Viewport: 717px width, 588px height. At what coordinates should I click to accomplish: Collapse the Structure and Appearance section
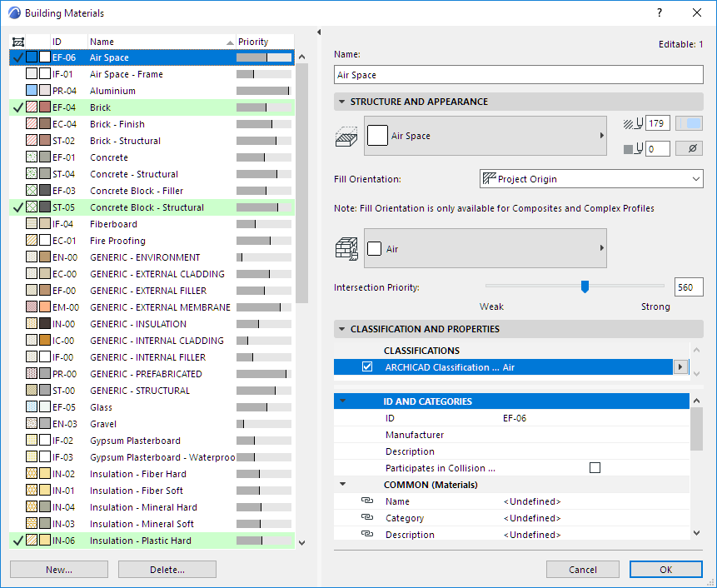tap(341, 102)
